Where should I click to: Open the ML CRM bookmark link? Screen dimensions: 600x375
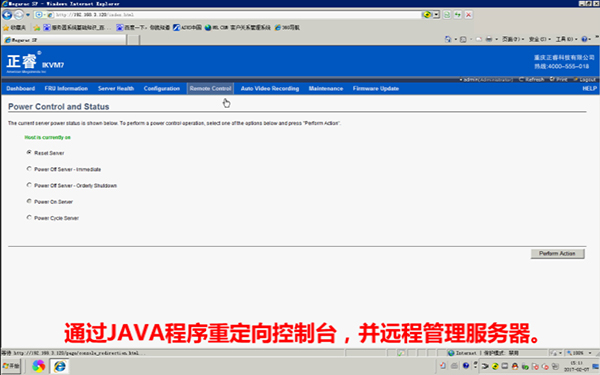(x=238, y=28)
